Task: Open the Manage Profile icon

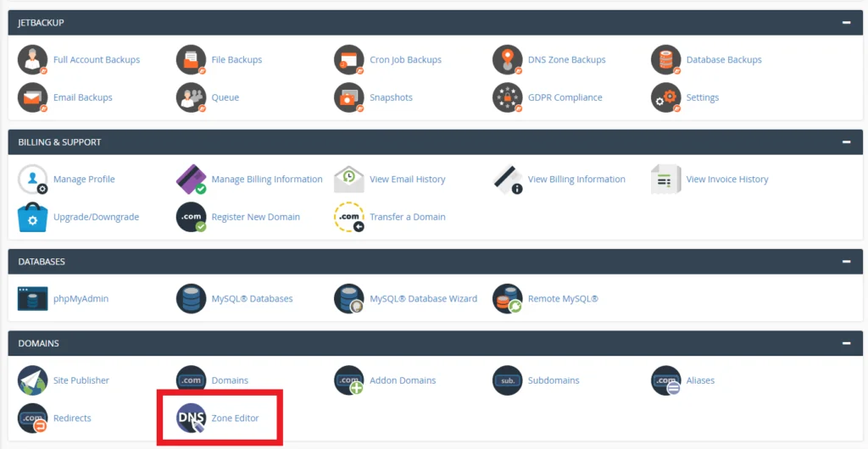Action: pos(33,179)
